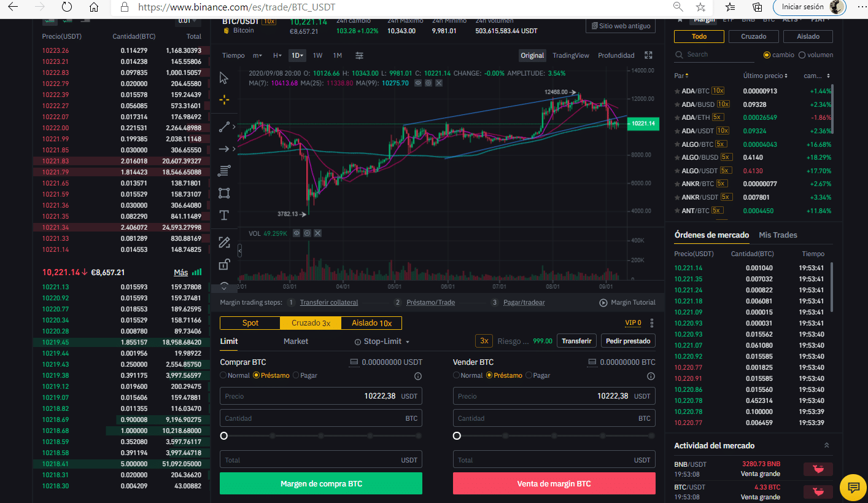Switch to the TradingView chart tab

click(x=571, y=55)
